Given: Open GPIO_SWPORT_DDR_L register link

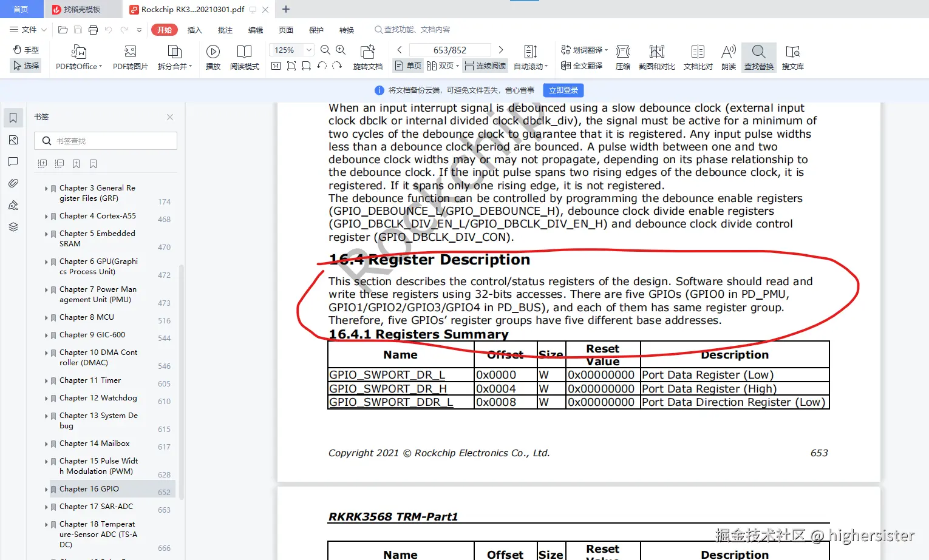Looking at the screenshot, I should (x=391, y=402).
